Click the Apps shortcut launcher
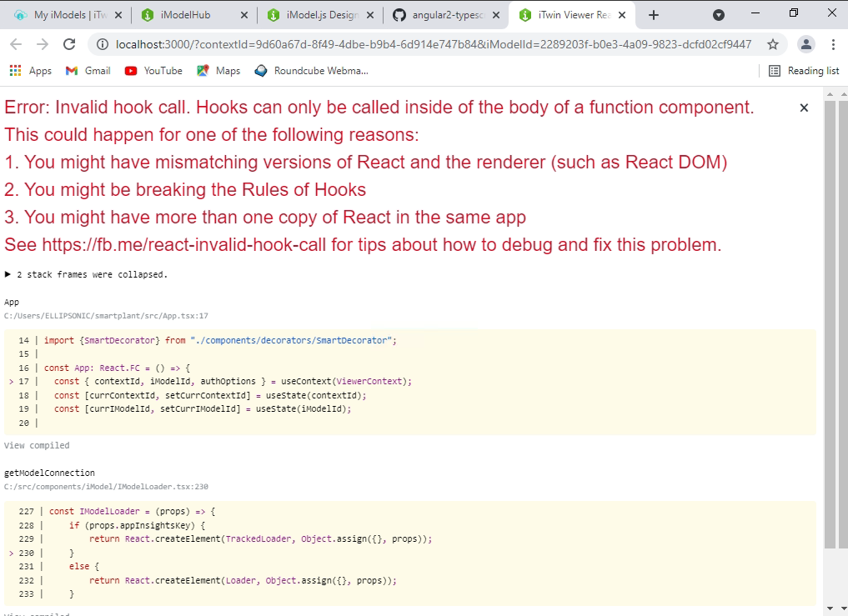 click(31, 71)
